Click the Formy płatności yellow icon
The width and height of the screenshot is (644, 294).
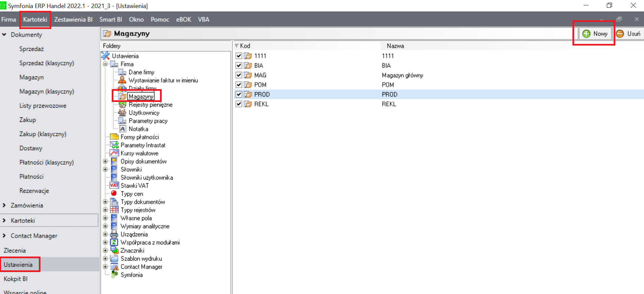click(114, 137)
